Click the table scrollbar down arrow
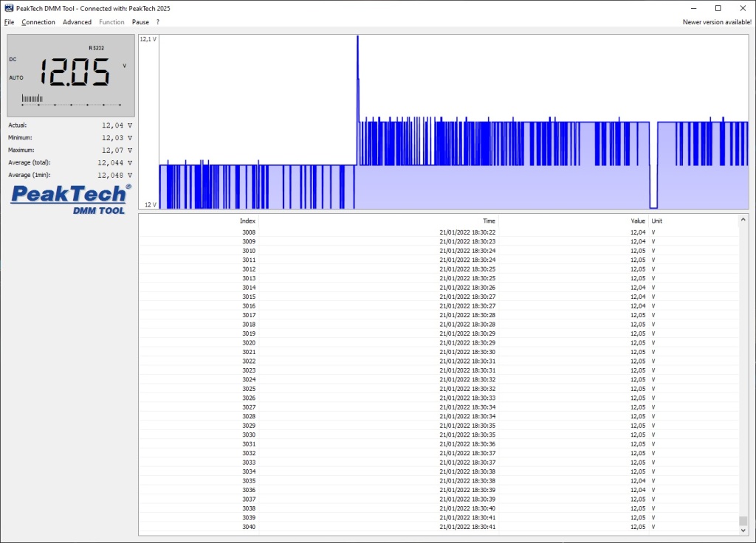 (743, 530)
